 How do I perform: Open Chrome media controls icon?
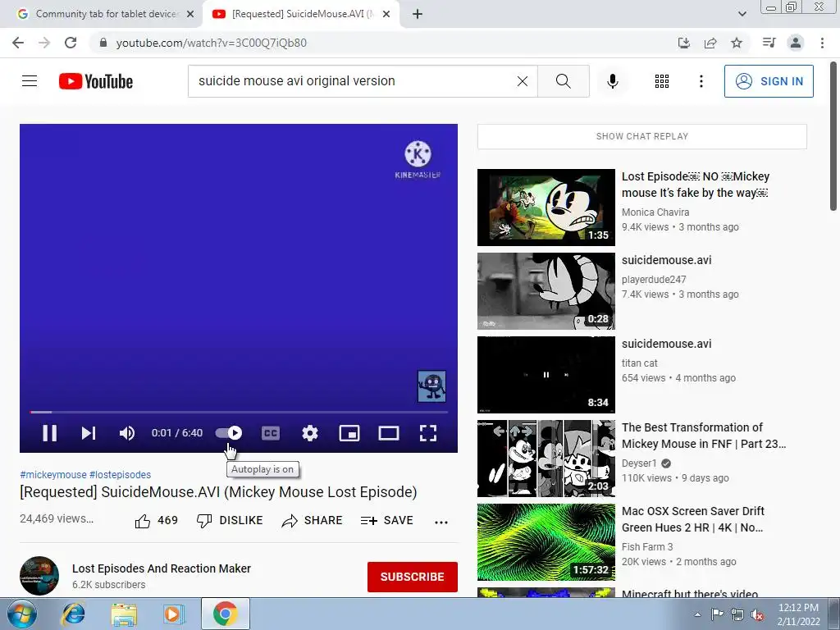[x=769, y=43]
